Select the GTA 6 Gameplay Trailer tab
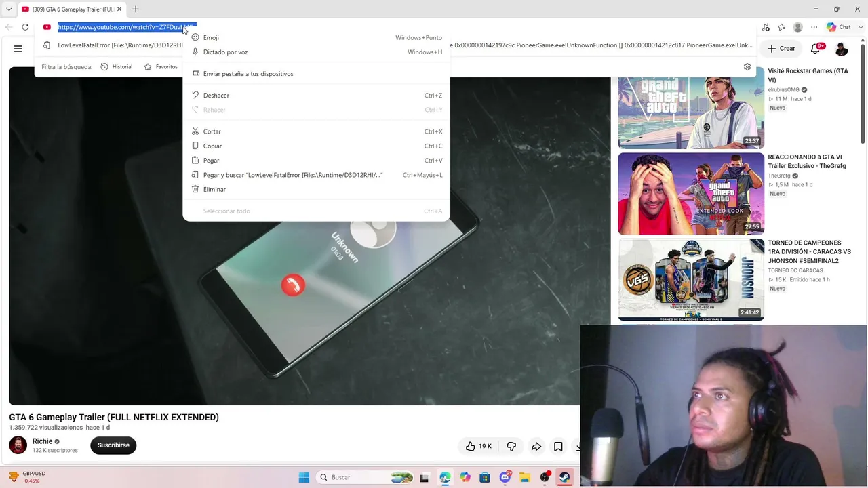Viewport: 868px width, 488px height. (x=72, y=9)
